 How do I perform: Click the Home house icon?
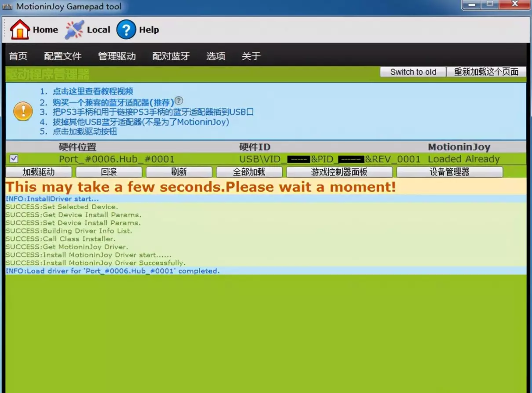click(x=20, y=29)
